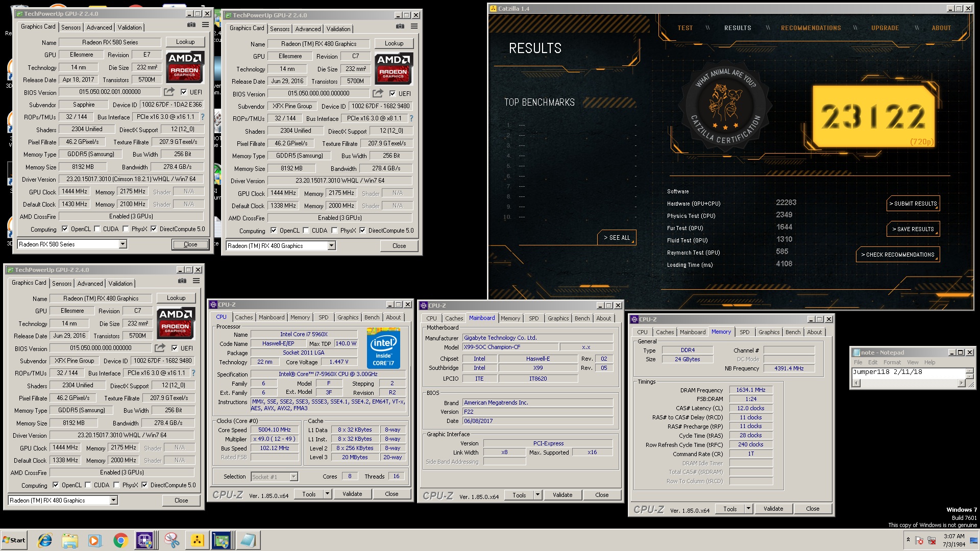The image size is (980, 551).
Task: Open Google Chrome from taskbar
Action: (120, 540)
